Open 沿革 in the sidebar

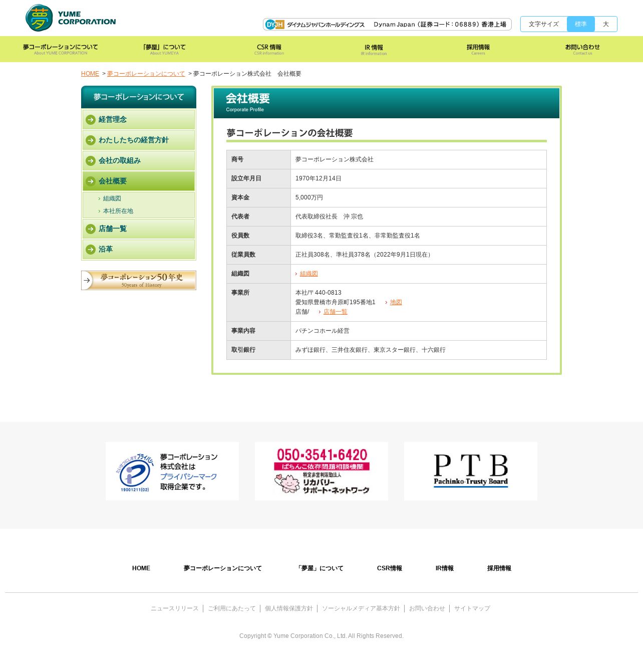[x=139, y=250]
